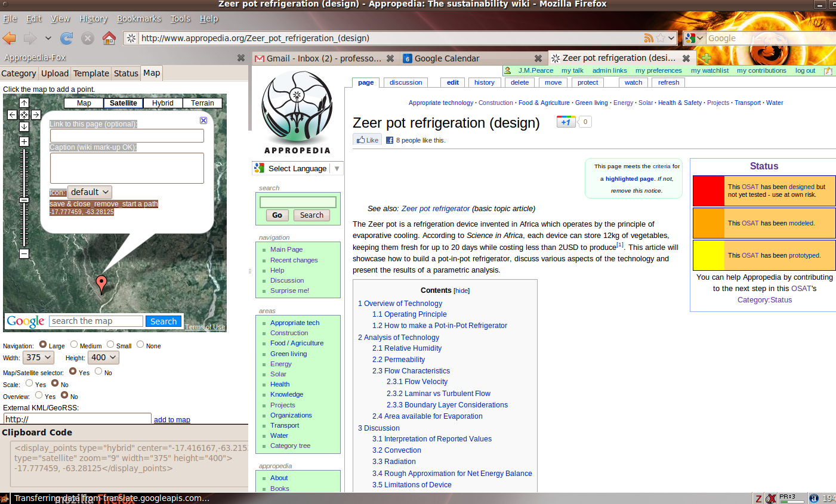The height and width of the screenshot is (504, 836).
Task: Open a new tab with the plus icon
Action: 706,58
